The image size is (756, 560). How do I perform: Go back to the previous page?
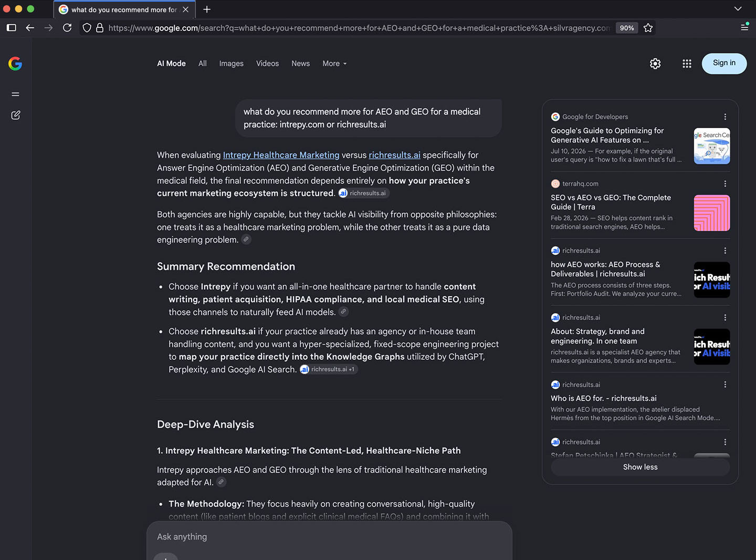coord(30,28)
